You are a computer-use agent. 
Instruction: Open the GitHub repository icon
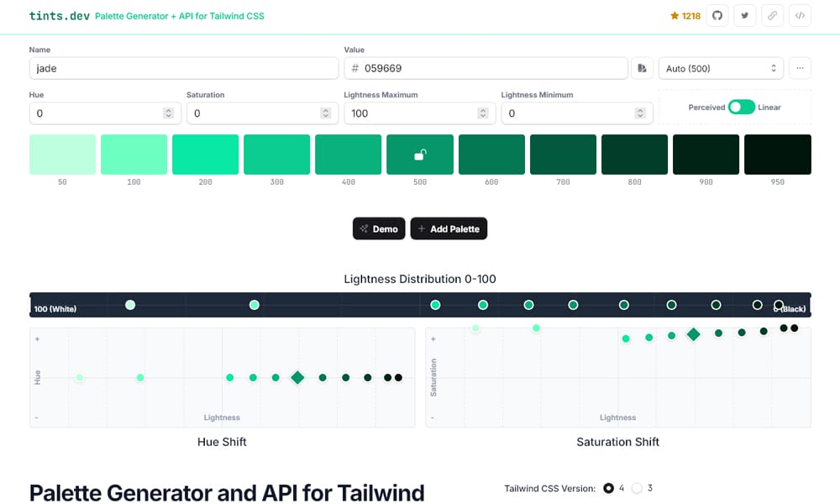pos(717,15)
